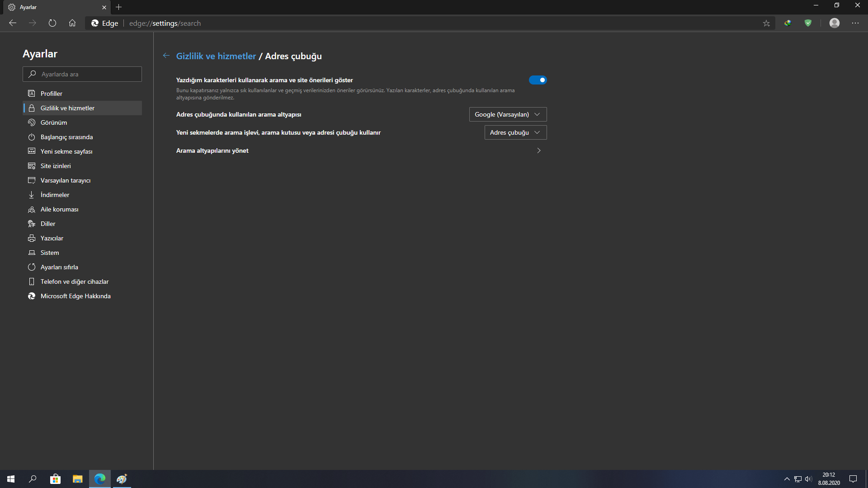Expand Arama altyapılarını yönet
This screenshot has width=868, height=488.
pyautogui.click(x=538, y=150)
